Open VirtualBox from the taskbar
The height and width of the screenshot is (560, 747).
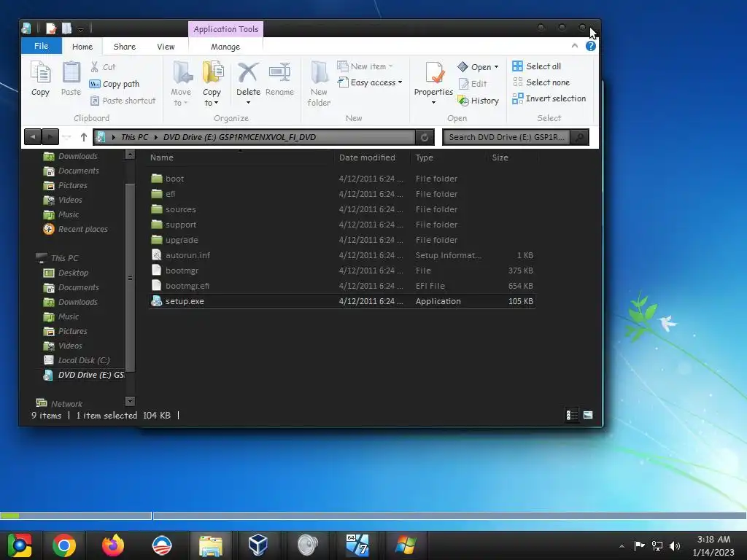tap(258, 545)
